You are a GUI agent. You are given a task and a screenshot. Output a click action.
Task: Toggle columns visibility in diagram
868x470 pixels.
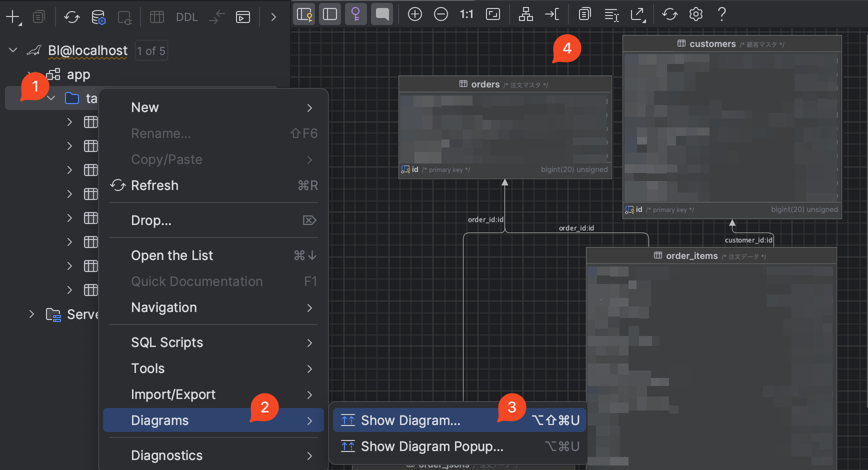(x=330, y=14)
